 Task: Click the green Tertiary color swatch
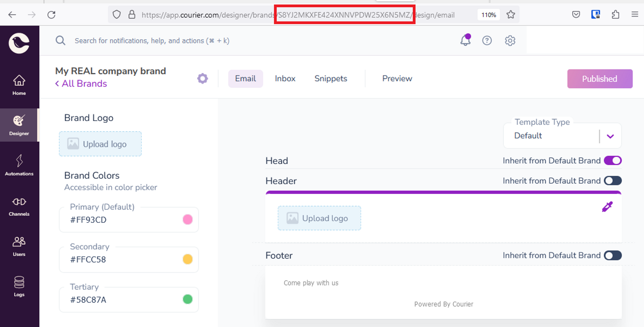click(188, 299)
